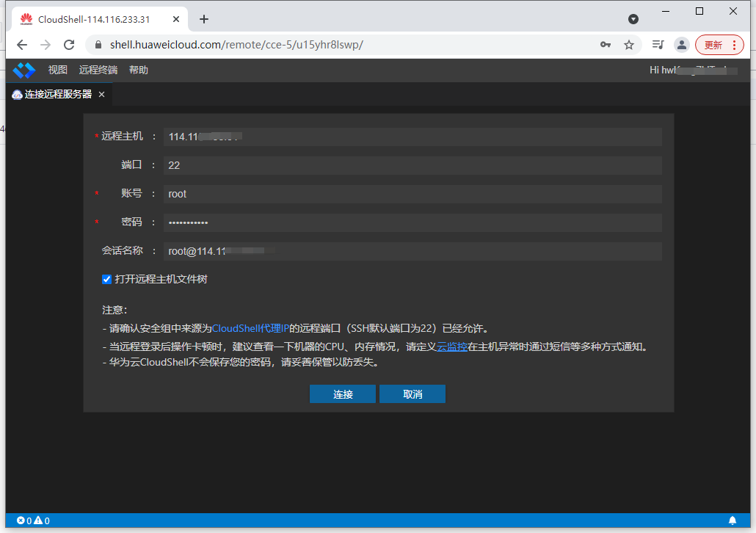Open the 远程终端 menu
The width and height of the screenshot is (756, 533).
pos(98,70)
